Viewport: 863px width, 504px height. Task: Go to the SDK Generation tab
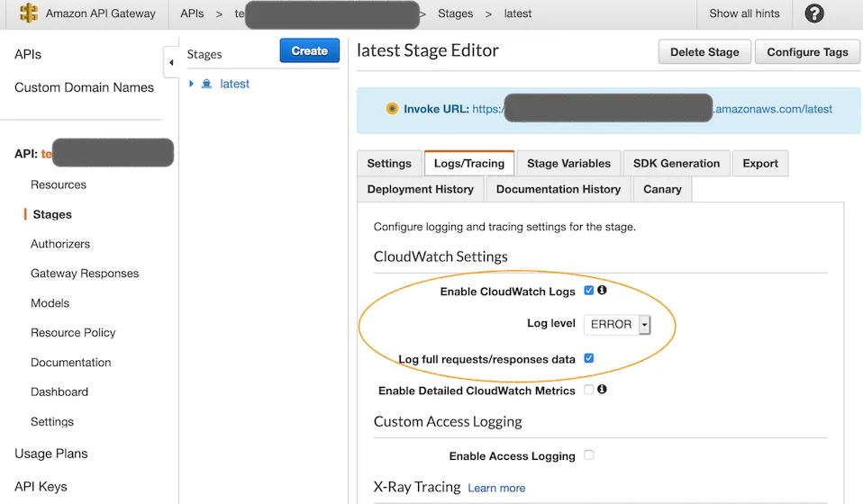pos(677,163)
